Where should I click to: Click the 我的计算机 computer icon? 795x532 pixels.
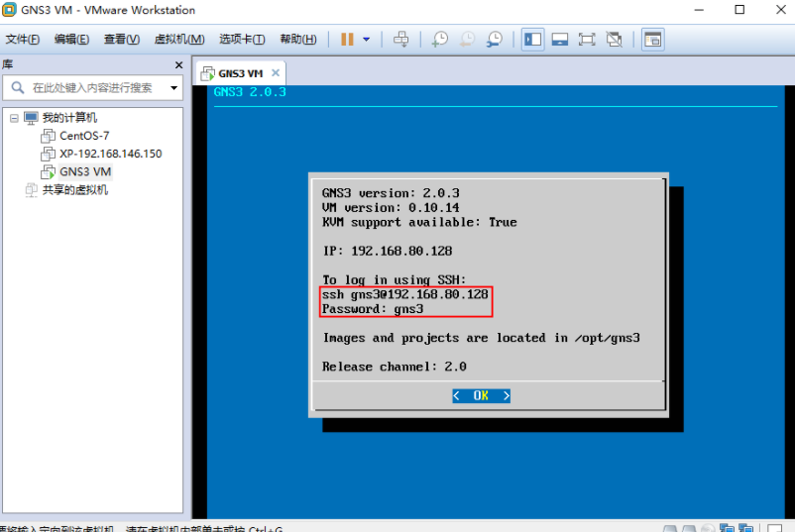[31, 118]
